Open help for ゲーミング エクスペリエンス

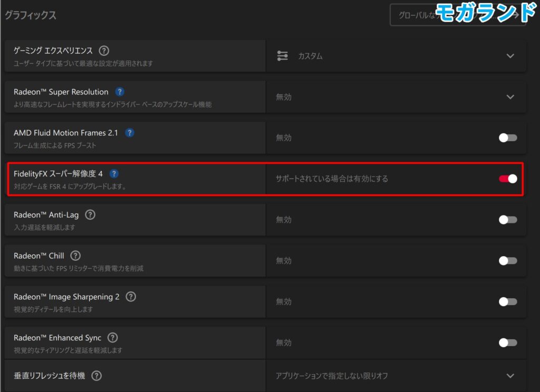pyautogui.click(x=104, y=51)
